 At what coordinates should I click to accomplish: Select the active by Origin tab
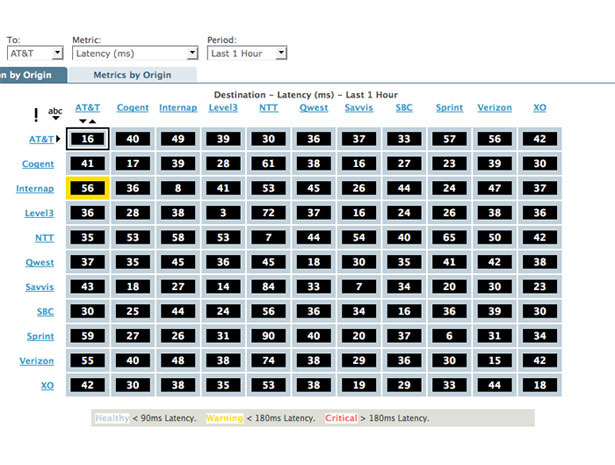click(x=33, y=75)
